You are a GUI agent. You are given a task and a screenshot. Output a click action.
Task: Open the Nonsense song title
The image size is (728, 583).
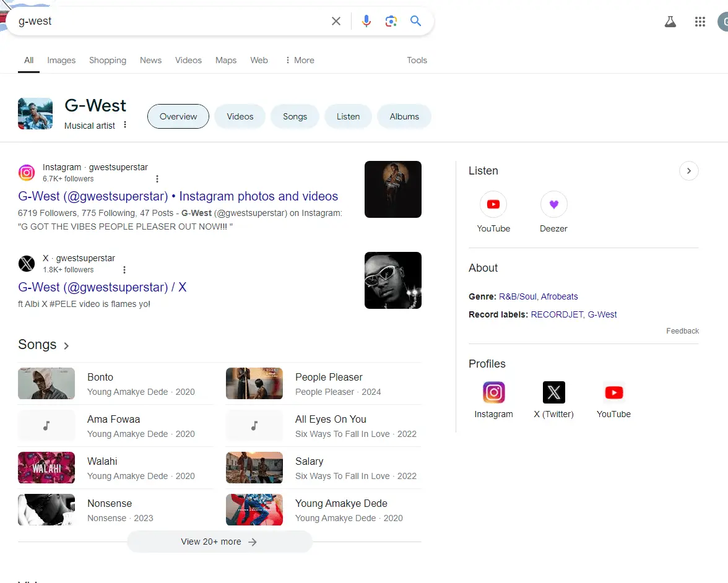(x=110, y=504)
